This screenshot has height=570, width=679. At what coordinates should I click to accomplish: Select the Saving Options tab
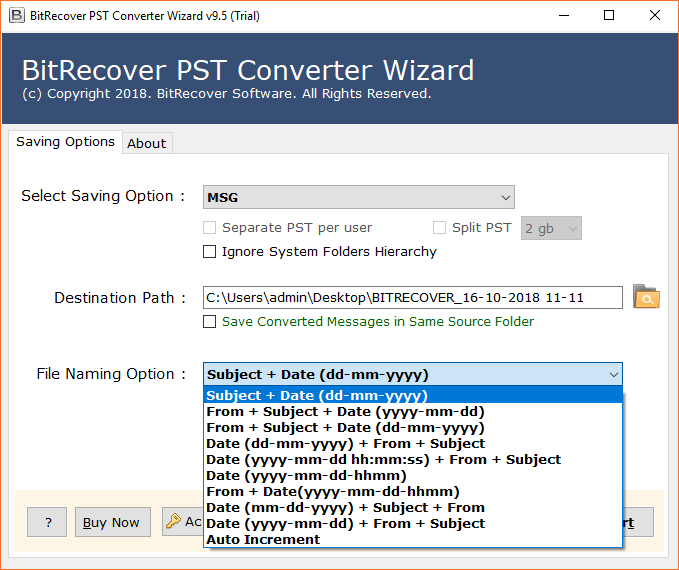point(65,142)
